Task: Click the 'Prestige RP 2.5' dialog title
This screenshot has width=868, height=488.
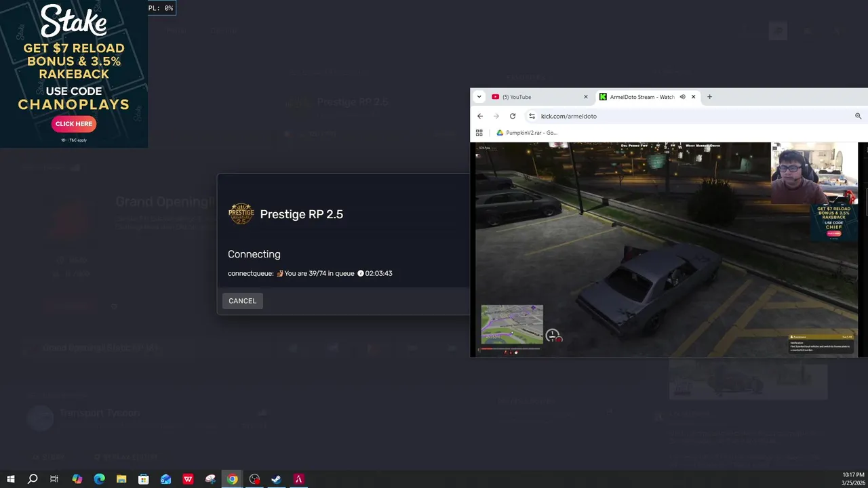Action: [x=302, y=214]
